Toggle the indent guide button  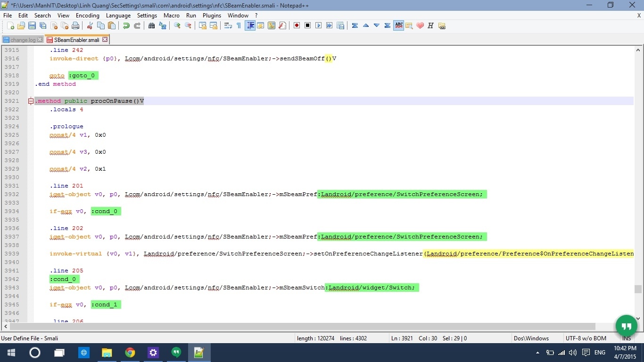coord(250,25)
